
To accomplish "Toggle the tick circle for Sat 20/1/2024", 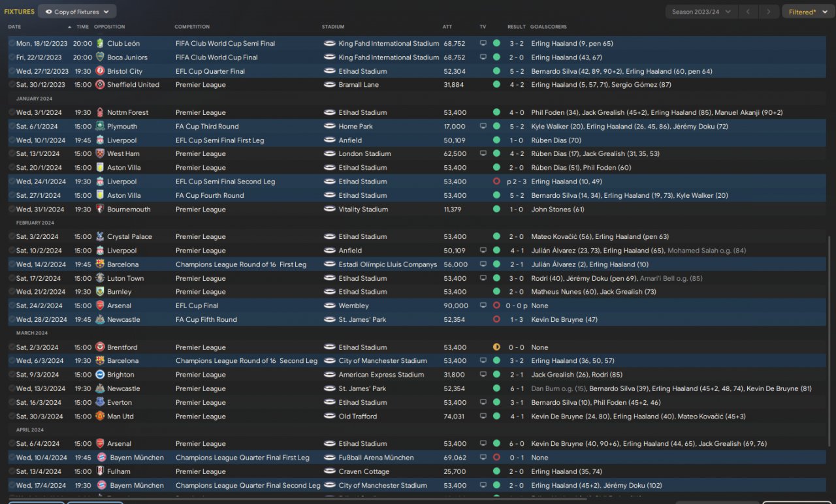I will coord(12,168).
